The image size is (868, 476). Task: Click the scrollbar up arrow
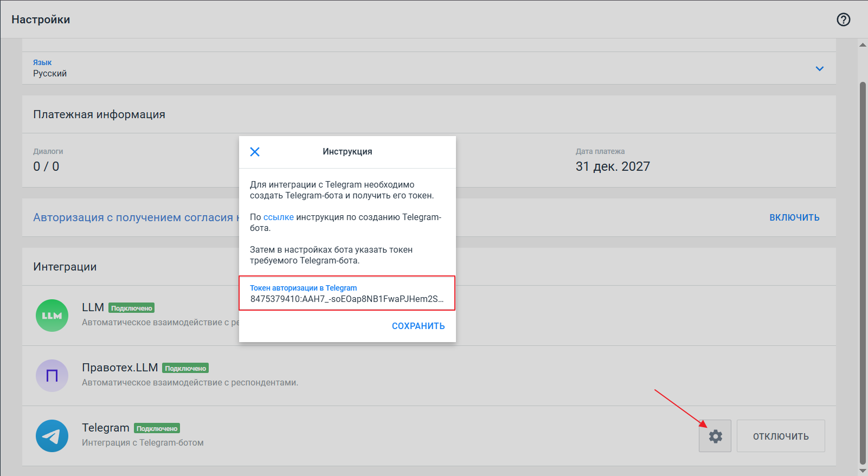tap(863, 45)
